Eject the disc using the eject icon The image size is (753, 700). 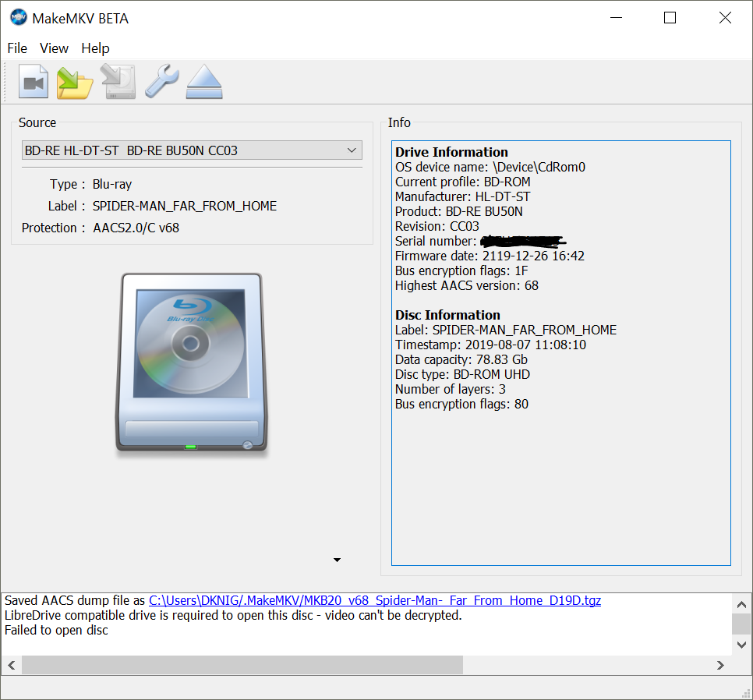pyautogui.click(x=204, y=82)
